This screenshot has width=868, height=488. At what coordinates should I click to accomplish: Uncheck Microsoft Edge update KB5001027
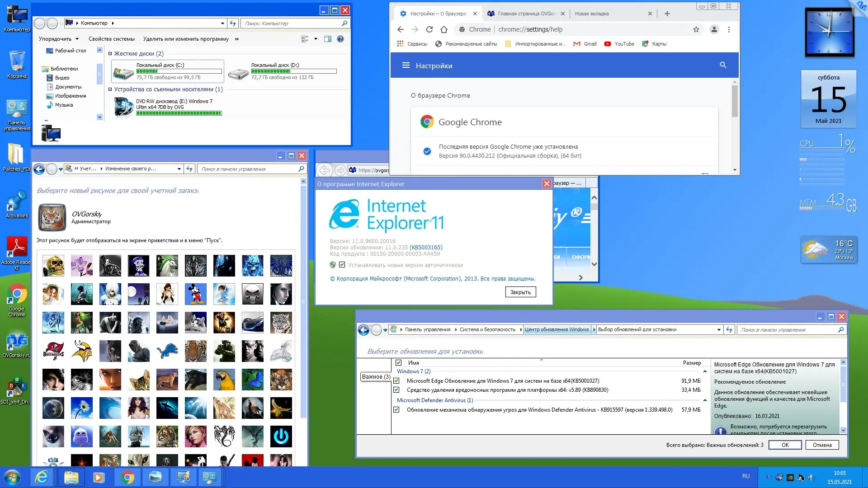click(396, 381)
